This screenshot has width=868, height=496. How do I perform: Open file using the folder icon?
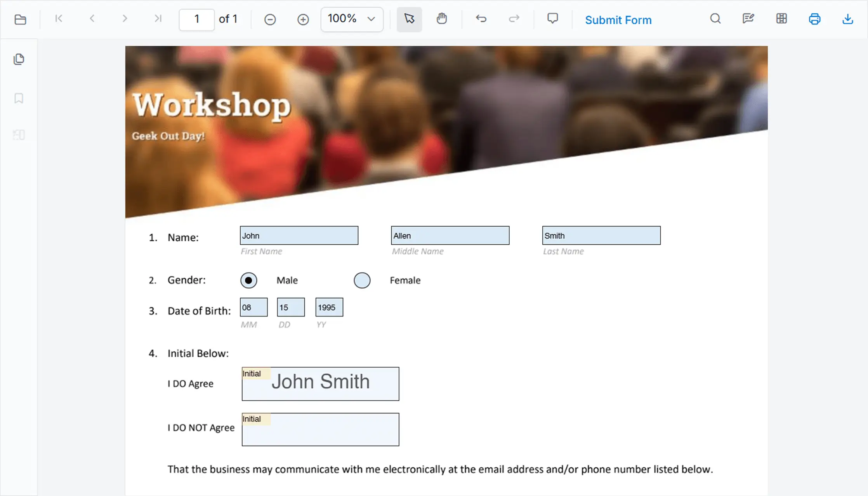20,19
